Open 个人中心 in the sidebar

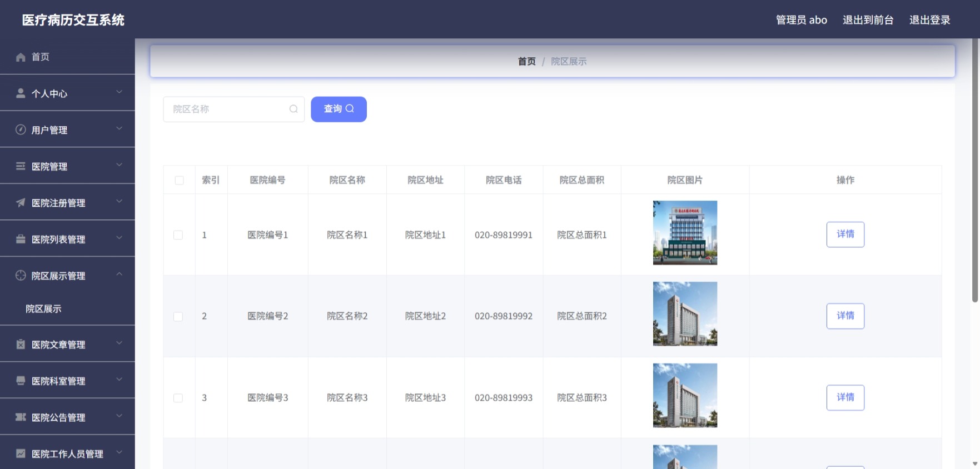tap(67, 93)
